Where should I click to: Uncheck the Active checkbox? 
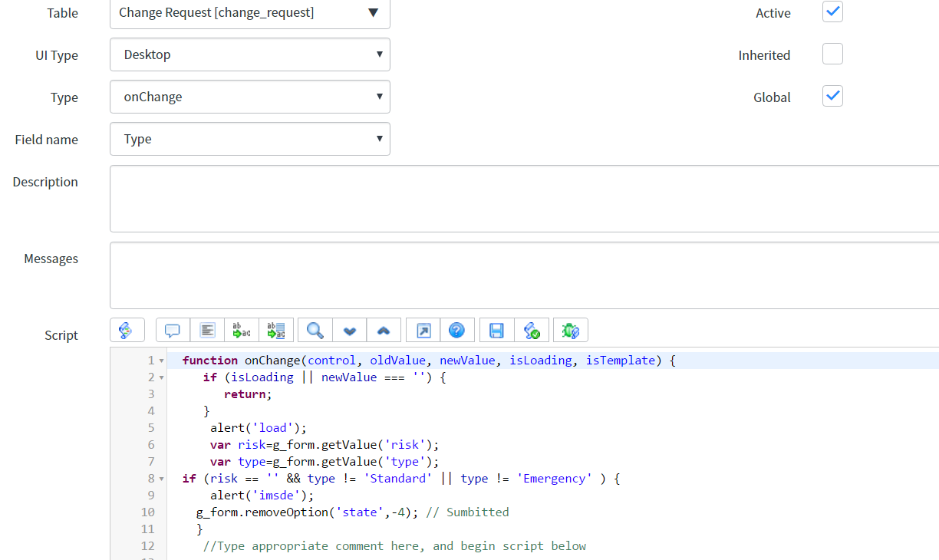click(832, 12)
